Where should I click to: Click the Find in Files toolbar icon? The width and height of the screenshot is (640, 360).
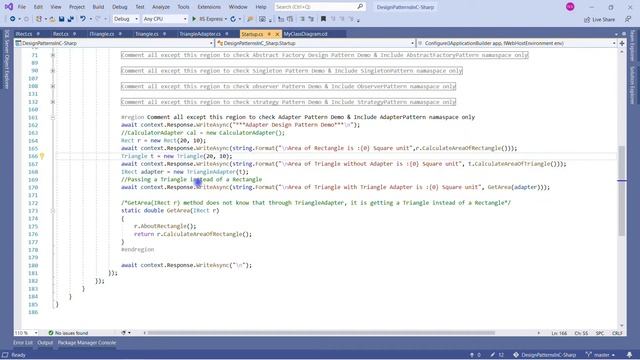pos(250,19)
